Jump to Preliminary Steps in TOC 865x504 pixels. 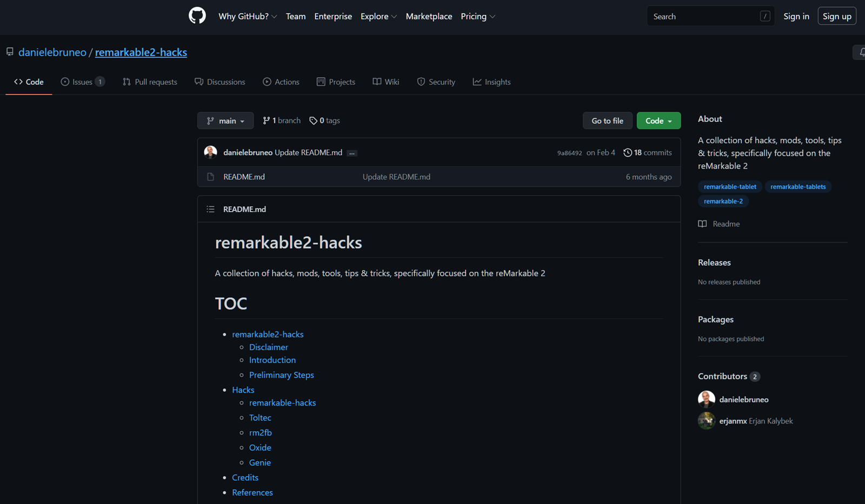(282, 375)
